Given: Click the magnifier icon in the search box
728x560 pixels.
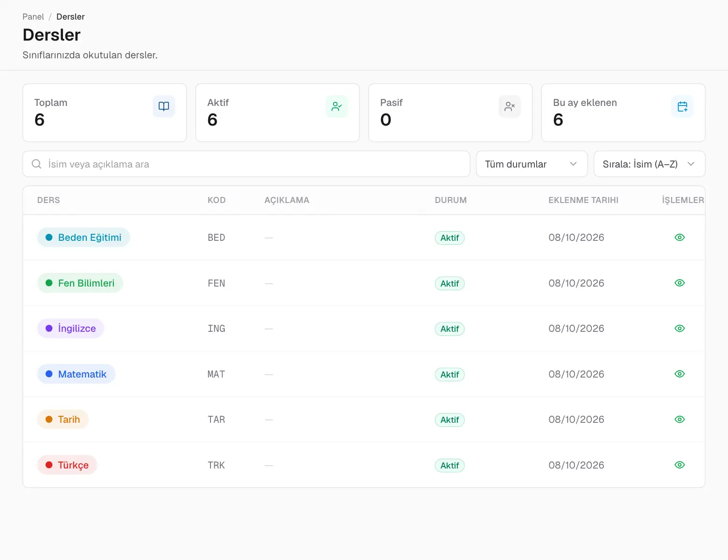Looking at the screenshot, I should click(x=36, y=164).
